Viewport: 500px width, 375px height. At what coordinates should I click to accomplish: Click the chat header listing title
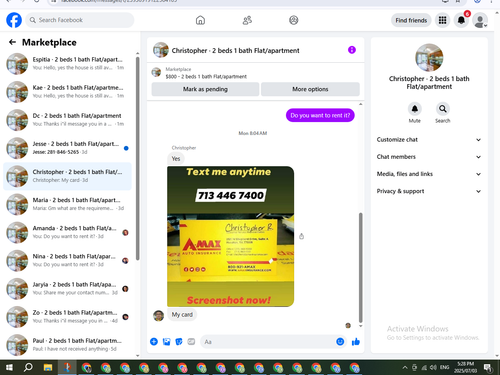(235, 50)
